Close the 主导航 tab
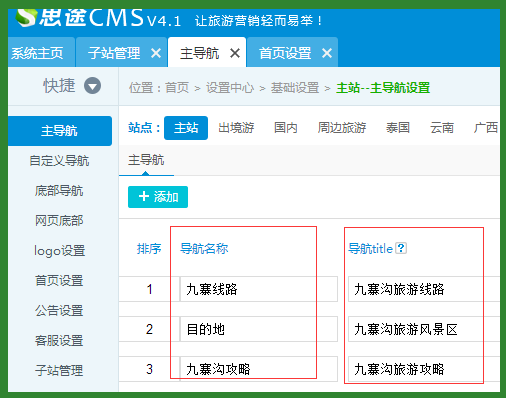This screenshot has height=398, width=506. coord(235,53)
